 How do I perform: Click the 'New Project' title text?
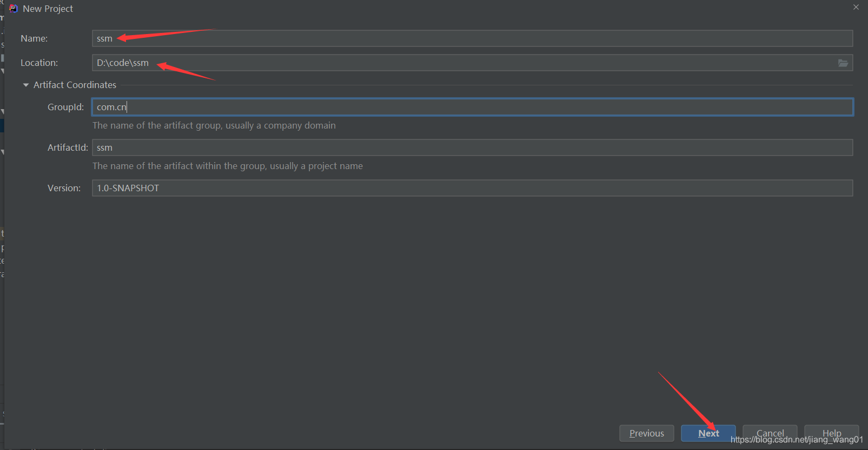coord(48,9)
